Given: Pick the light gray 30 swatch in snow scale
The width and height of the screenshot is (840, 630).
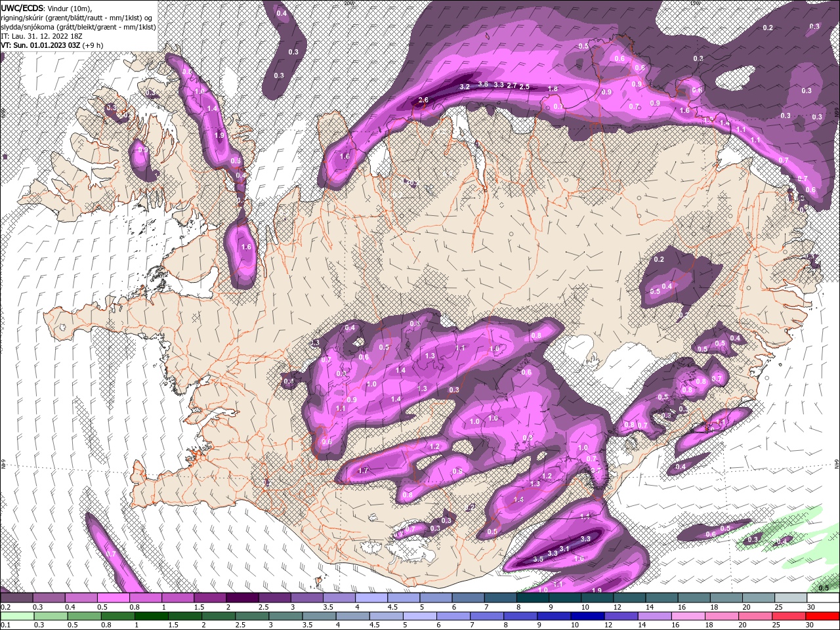Looking at the screenshot, I should click(823, 598).
